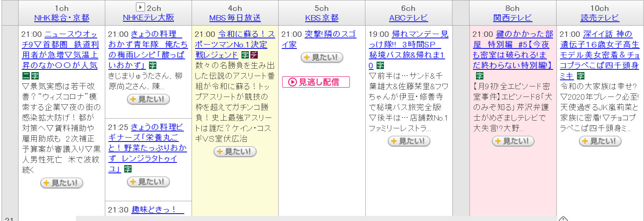Open the 読売テレビ channel link
The height and width of the screenshot is (221, 644).
click(599, 18)
